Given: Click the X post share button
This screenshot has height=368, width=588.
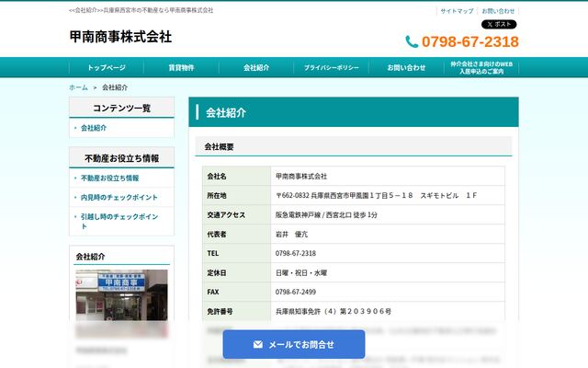Looking at the screenshot, I should pos(499,25).
